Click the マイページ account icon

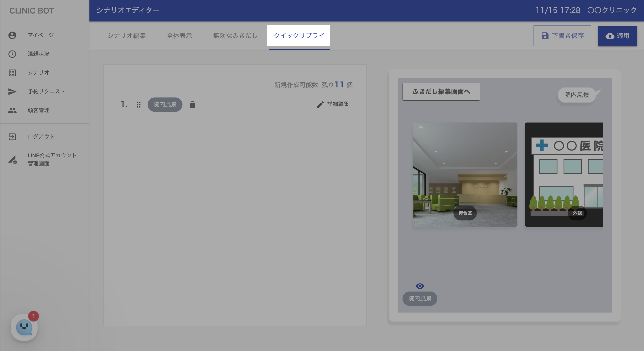pyautogui.click(x=12, y=35)
